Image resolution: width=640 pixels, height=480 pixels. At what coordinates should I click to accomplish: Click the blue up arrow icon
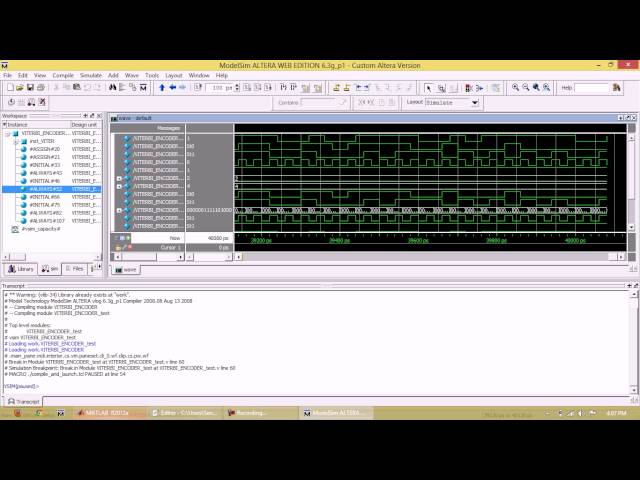tap(162, 87)
